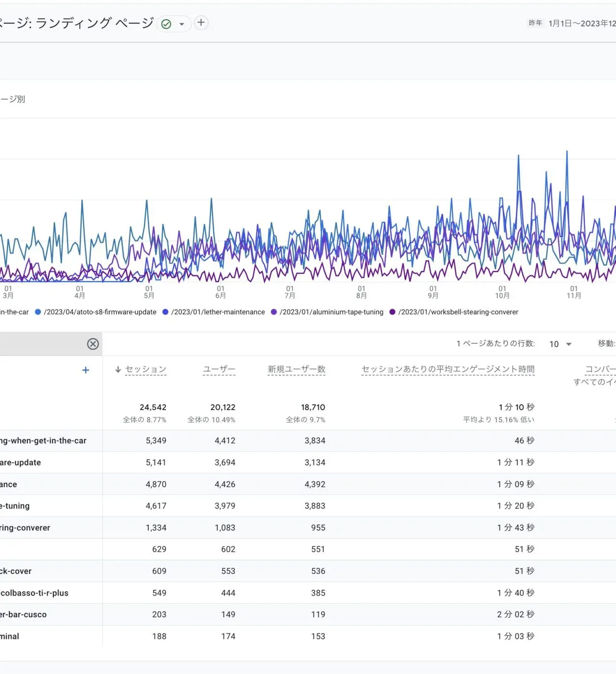Click the 平均より 15.16% 低い comparison text

499,420
